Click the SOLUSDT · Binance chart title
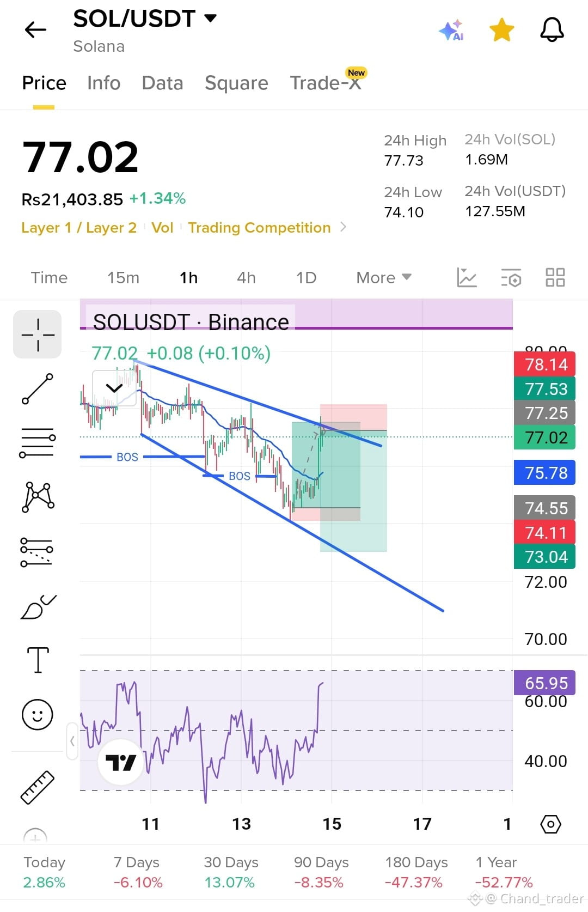The image size is (588, 912). click(191, 322)
